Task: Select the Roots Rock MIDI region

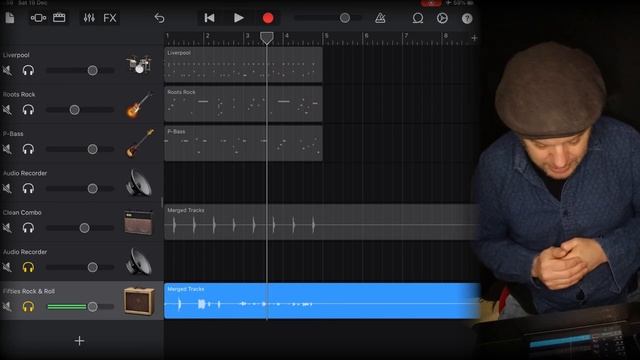Action: 243,104
